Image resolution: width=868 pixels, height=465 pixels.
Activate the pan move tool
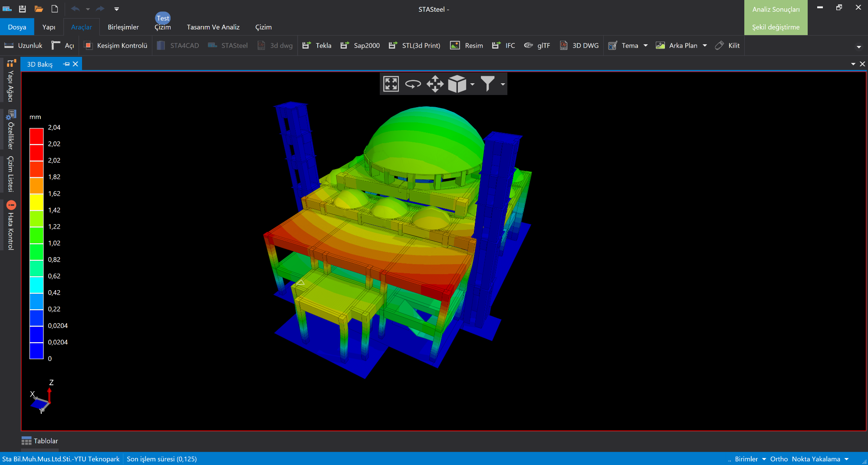pos(435,84)
